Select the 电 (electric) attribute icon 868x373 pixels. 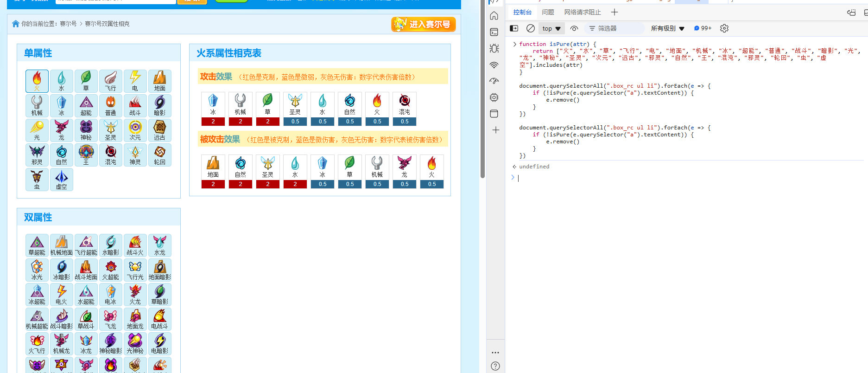[135, 81]
